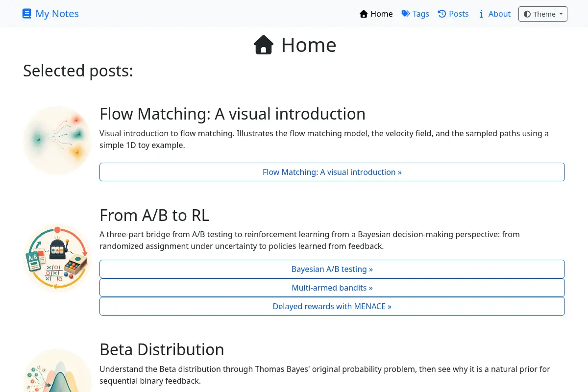Image resolution: width=588 pixels, height=392 pixels.
Task: Open the Posts page from navbar
Action: [453, 14]
